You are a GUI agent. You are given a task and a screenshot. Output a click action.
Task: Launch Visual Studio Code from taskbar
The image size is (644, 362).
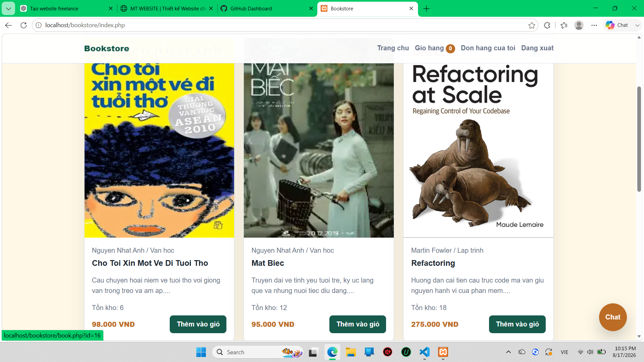[x=425, y=352]
